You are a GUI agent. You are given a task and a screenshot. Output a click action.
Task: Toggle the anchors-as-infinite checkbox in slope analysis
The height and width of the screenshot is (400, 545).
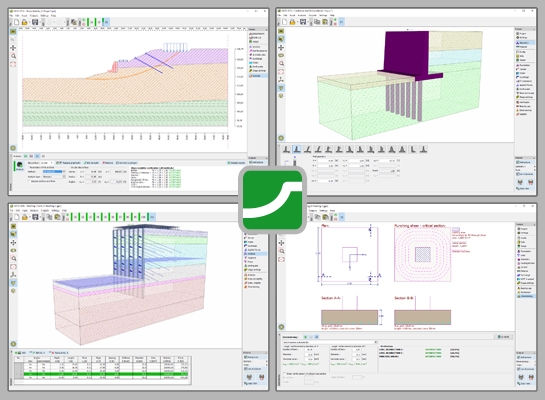pos(30,181)
